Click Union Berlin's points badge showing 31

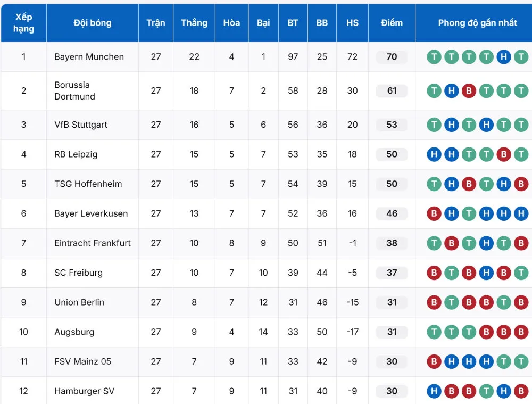pos(392,302)
